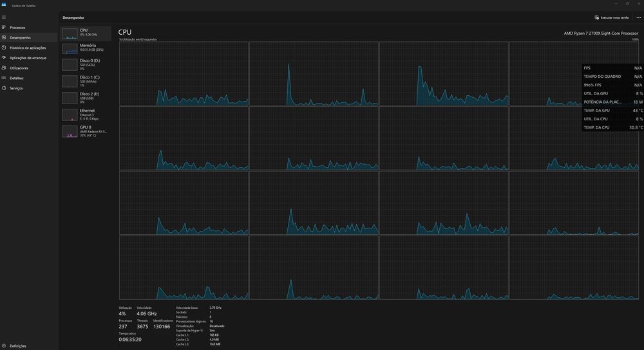
Task: Click the first logical processor graph
Action: [x=184, y=73]
